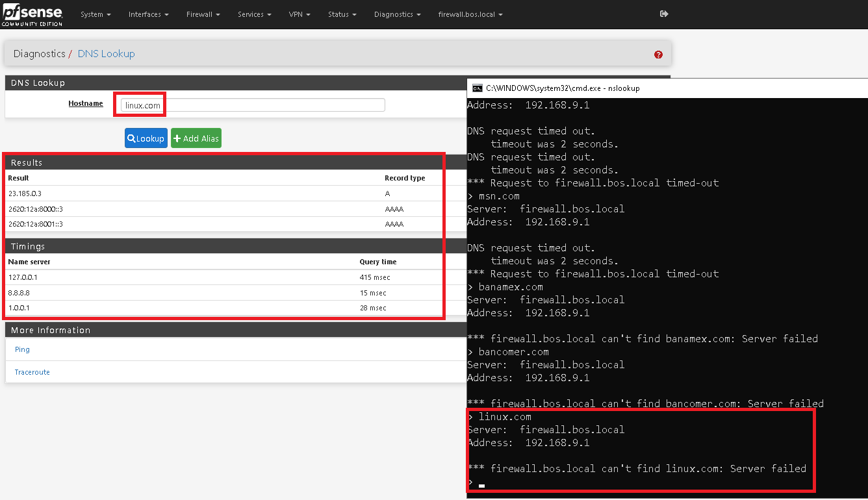Viewport: 868px width, 500px height.
Task: Select result 23.185.0.3
Action: (x=25, y=194)
